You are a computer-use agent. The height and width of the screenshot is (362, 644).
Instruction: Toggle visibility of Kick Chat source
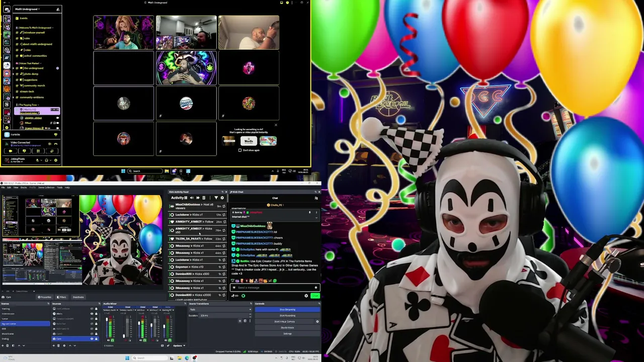pyautogui.click(x=92, y=324)
